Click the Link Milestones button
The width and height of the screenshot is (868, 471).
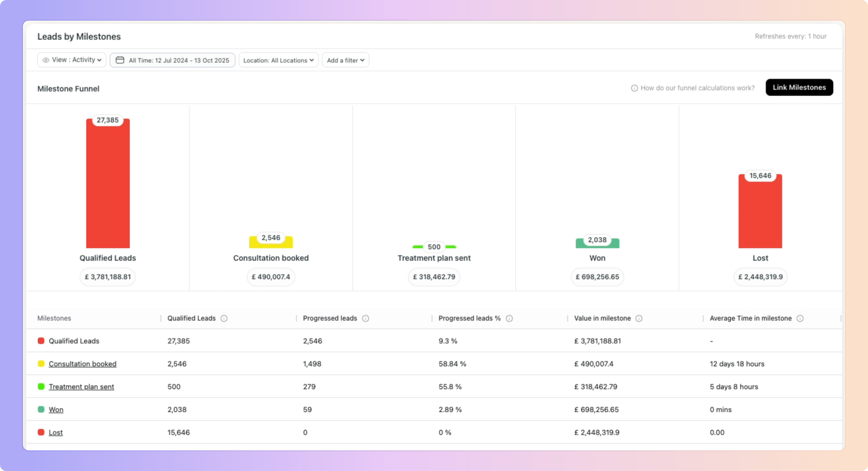[x=799, y=87]
